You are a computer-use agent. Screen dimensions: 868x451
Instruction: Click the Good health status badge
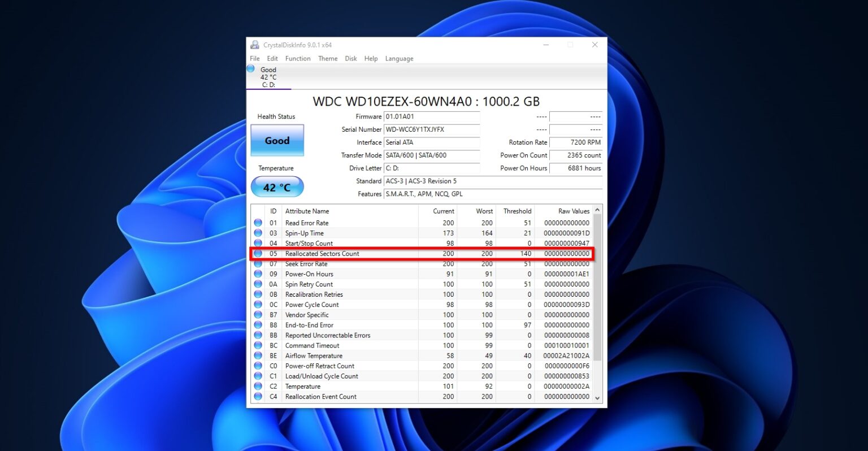tap(277, 140)
